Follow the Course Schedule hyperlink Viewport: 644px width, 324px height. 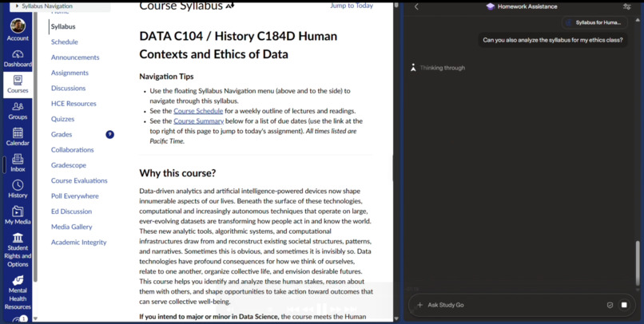(198, 111)
